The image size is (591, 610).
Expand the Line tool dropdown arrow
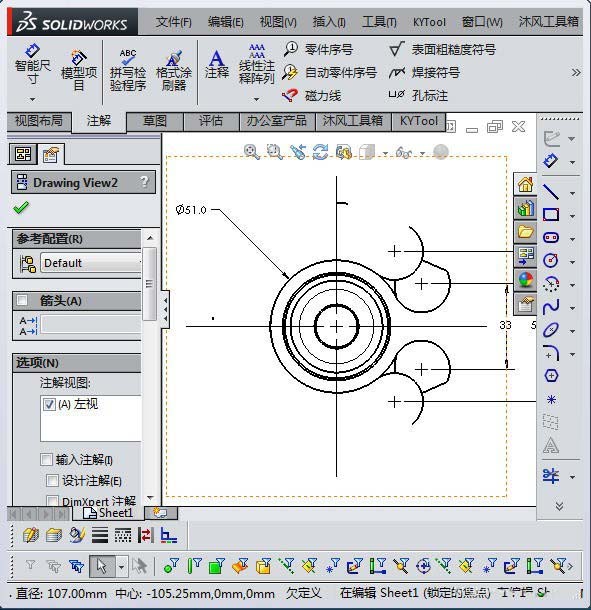point(572,193)
